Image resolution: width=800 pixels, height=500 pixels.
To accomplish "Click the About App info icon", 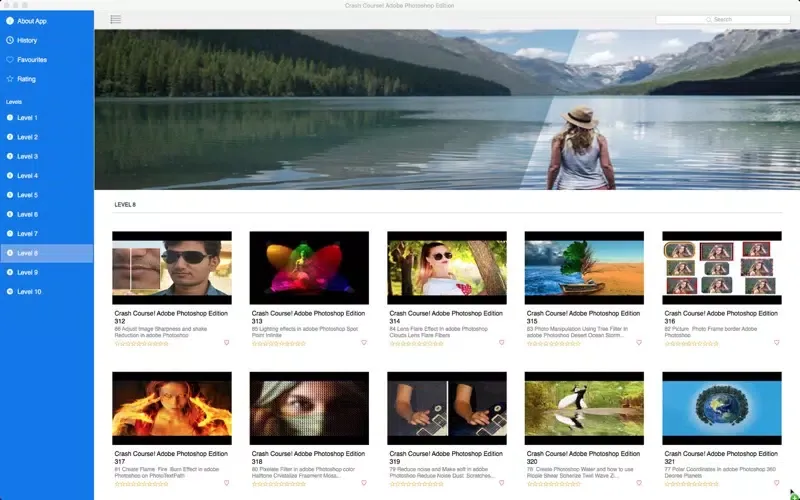I will coord(10,21).
